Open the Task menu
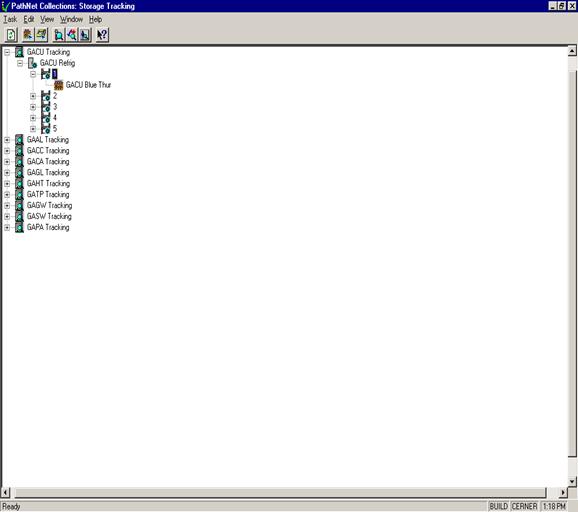The width and height of the screenshot is (578, 512). click(x=10, y=19)
